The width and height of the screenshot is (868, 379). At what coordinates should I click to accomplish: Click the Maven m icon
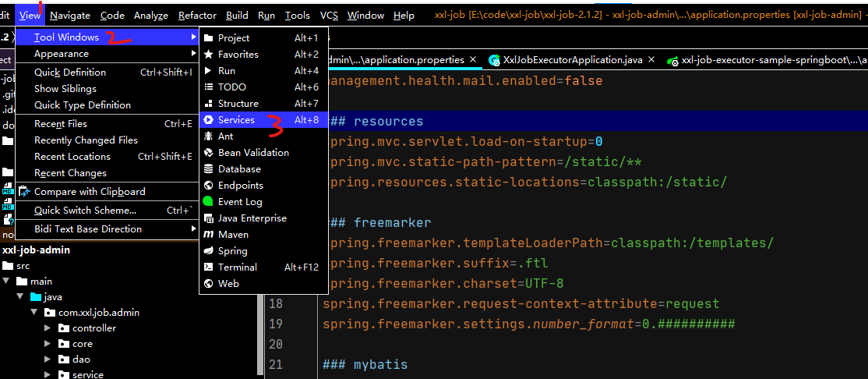point(209,235)
